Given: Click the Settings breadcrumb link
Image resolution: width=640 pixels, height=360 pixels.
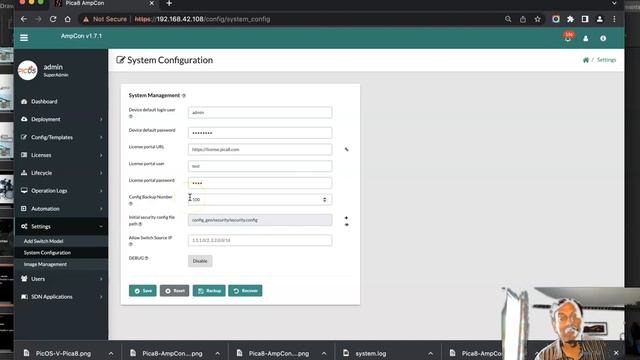Looking at the screenshot, I should click(606, 60).
